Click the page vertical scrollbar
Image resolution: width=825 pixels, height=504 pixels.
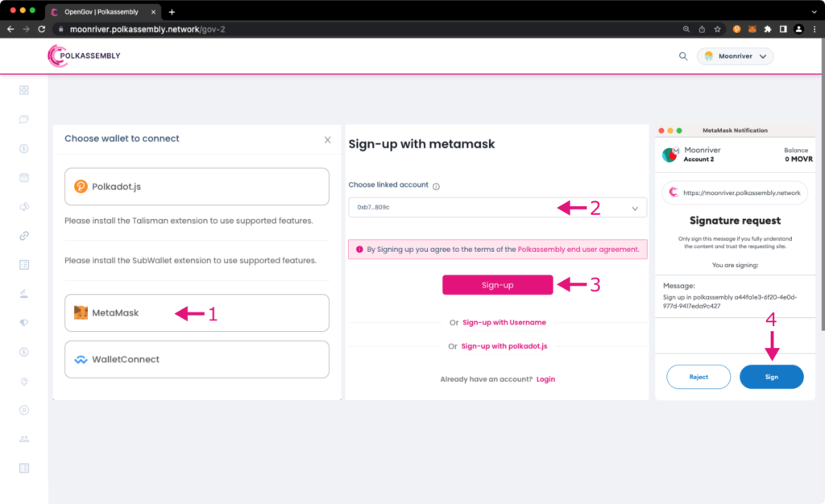pyautogui.click(x=822, y=184)
